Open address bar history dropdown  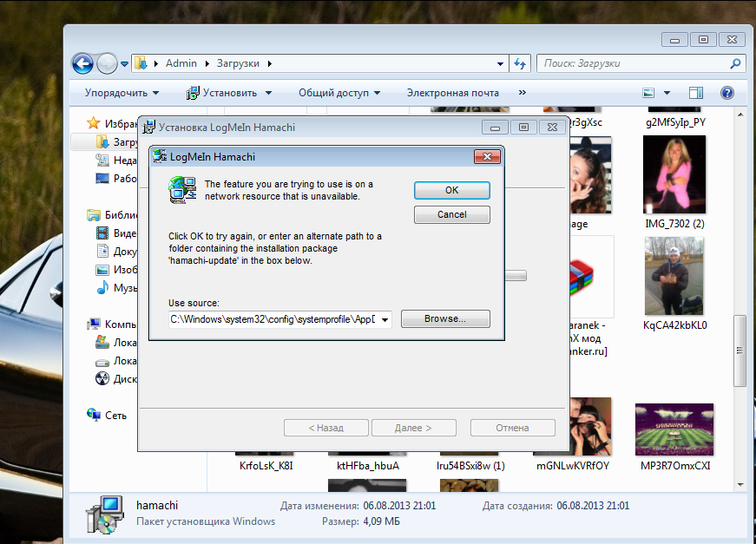point(500,63)
